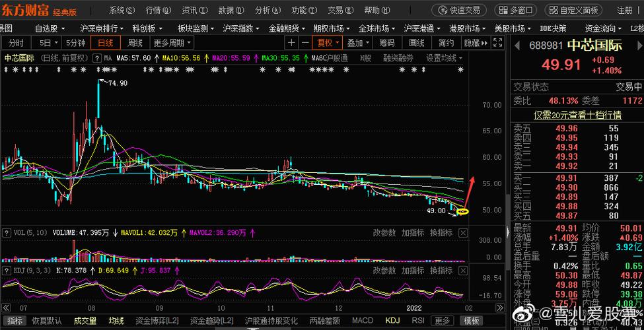Screen dimensions: 644x330
Task: Select the 沪股通持股变化 indicator tab
Action: tap(271, 321)
